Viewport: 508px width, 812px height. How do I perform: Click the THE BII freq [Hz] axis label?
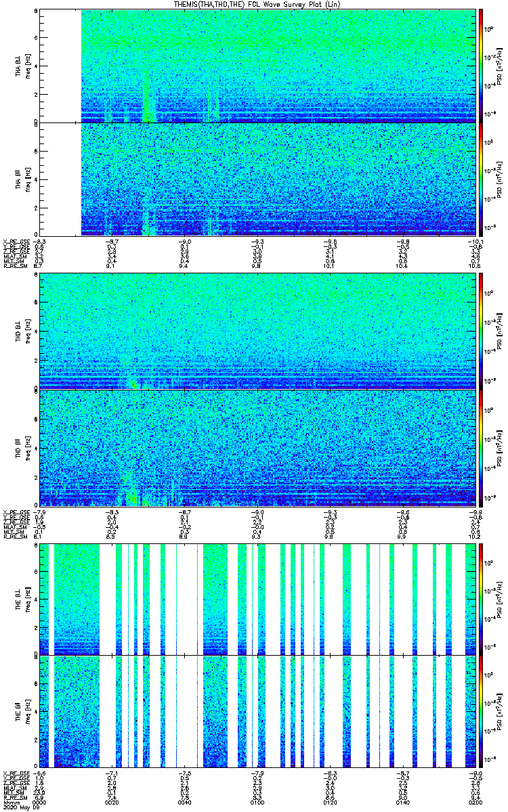(22, 711)
